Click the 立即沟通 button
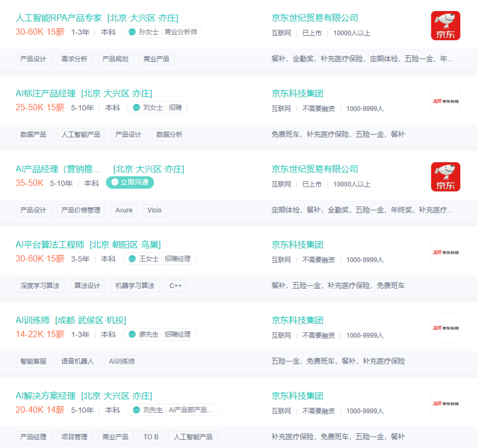477x448 pixels. pyautogui.click(x=130, y=182)
